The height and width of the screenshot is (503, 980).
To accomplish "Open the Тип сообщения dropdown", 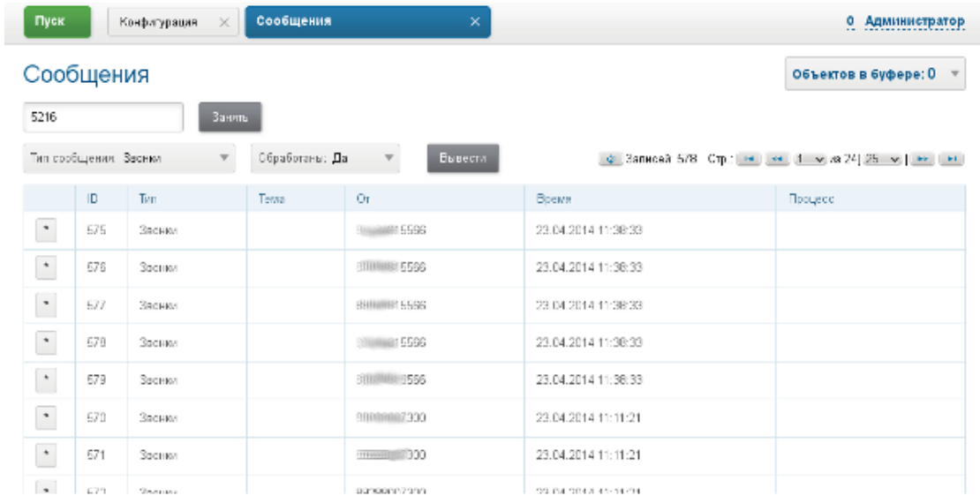I will coord(130,159).
